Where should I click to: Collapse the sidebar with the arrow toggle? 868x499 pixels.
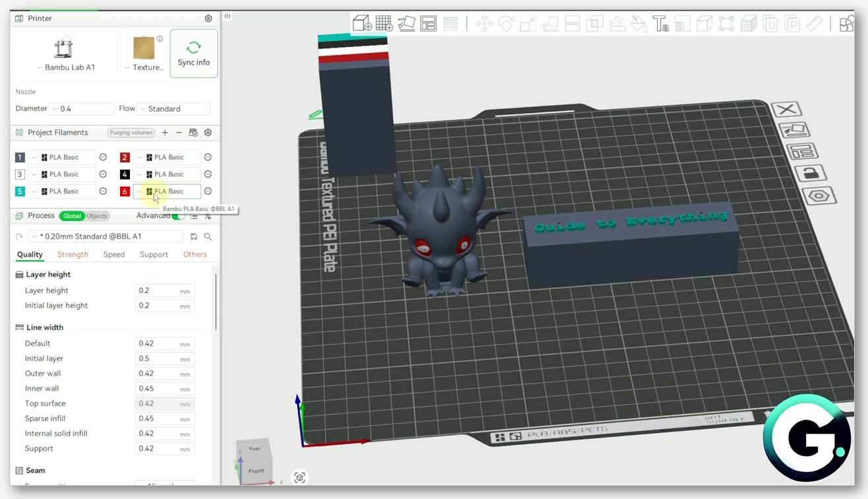point(227,16)
